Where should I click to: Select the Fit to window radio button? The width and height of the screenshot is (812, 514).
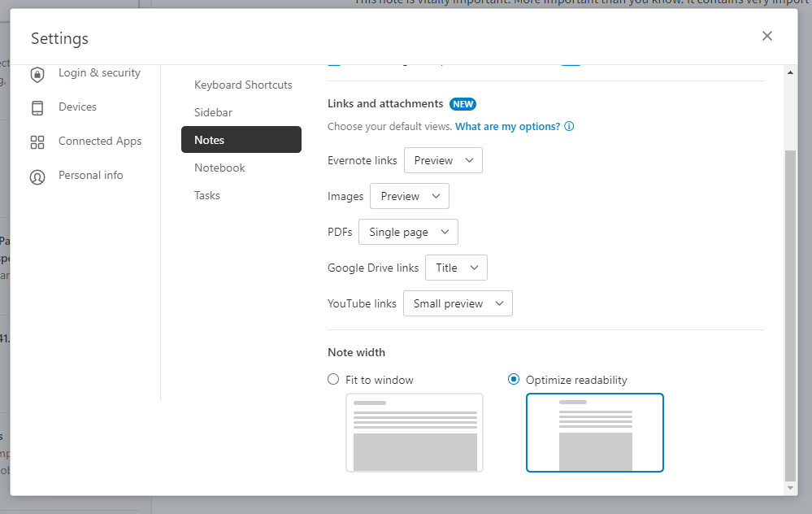point(333,379)
